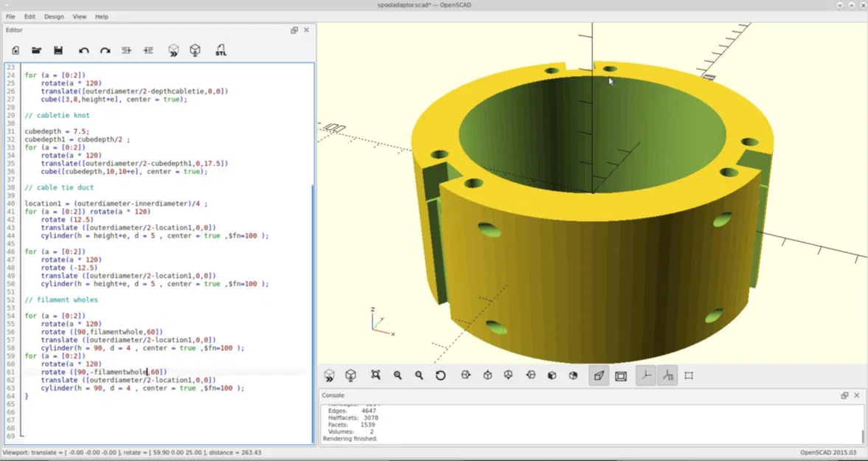The width and height of the screenshot is (868, 461).
Task: Open a file with the Open folder icon
Action: 37,50
